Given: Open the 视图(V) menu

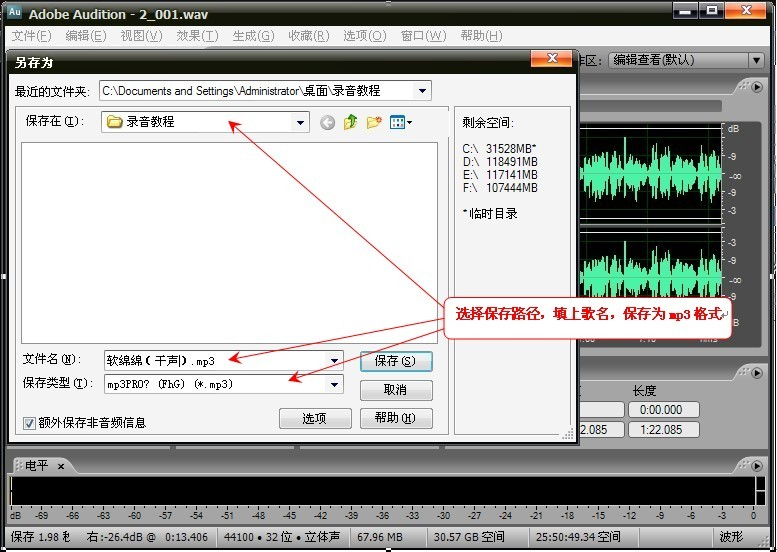Looking at the screenshot, I should 141,36.
